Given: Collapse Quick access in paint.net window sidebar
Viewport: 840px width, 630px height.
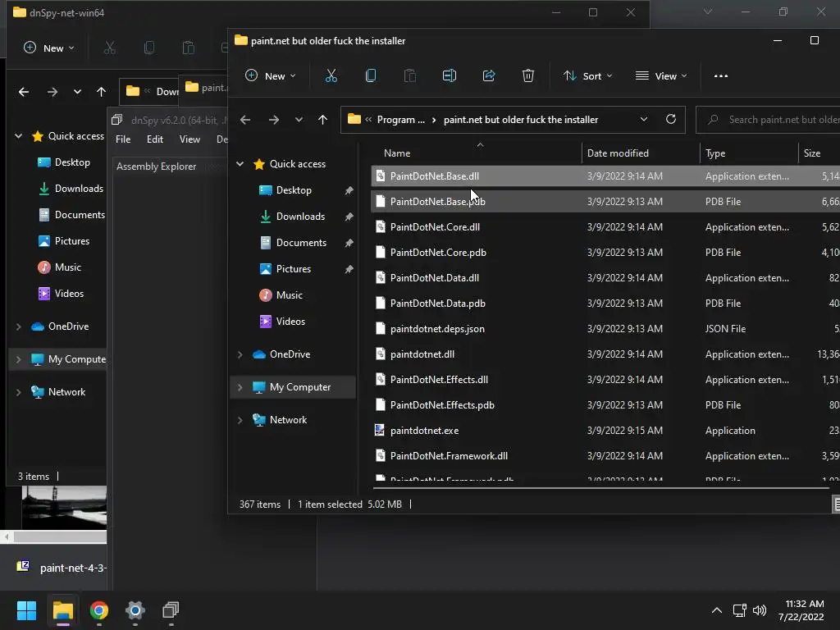Looking at the screenshot, I should coord(240,164).
